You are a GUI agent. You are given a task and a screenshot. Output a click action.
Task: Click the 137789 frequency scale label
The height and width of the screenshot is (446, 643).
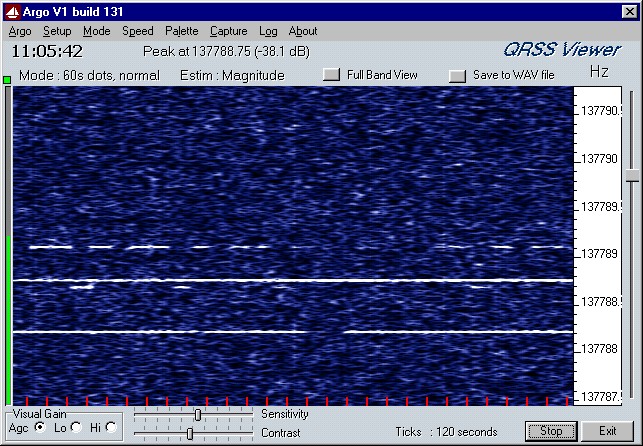[x=599, y=254]
